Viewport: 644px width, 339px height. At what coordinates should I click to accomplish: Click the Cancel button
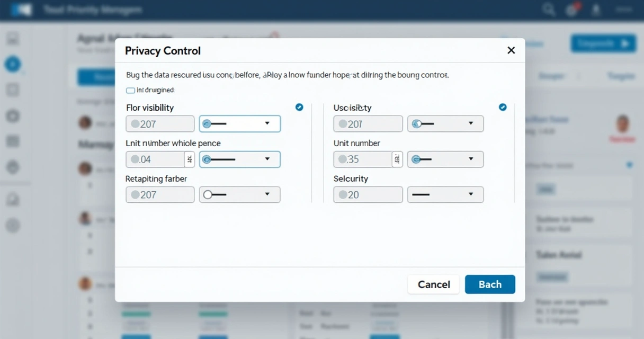pos(434,284)
